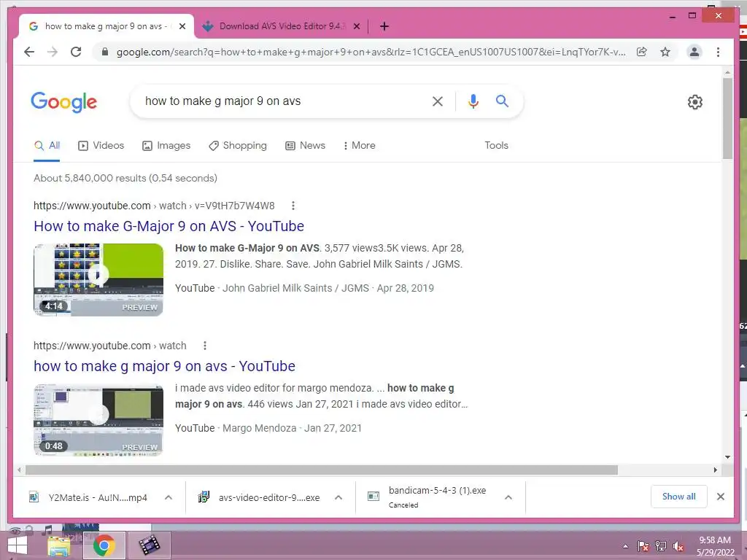Bookmark this page with the star icon
Image resolution: width=747 pixels, height=560 pixels.
tap(665, 52)
